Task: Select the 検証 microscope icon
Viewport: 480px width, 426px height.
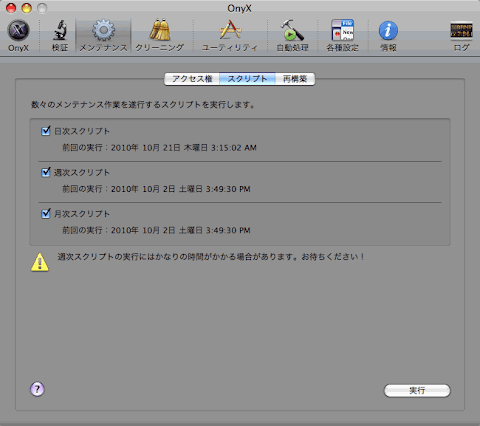Action: pyautogui.click(x=60, y=36)
